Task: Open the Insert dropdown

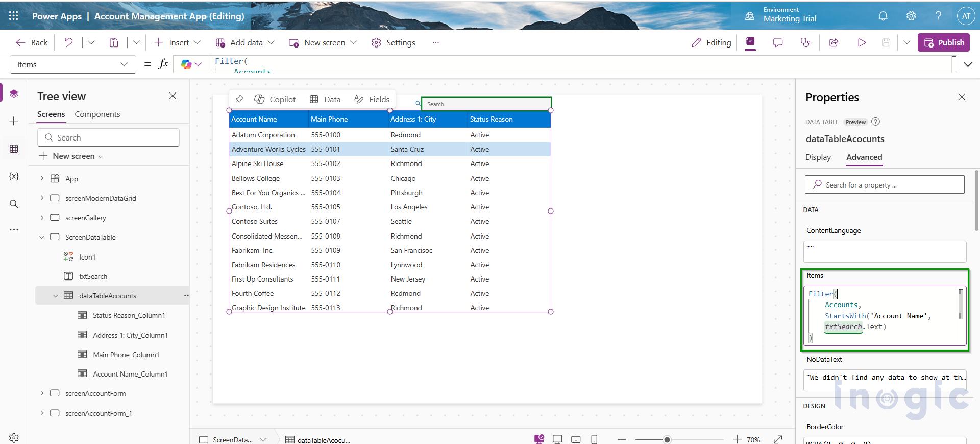Action: click(x=177, y=42)
